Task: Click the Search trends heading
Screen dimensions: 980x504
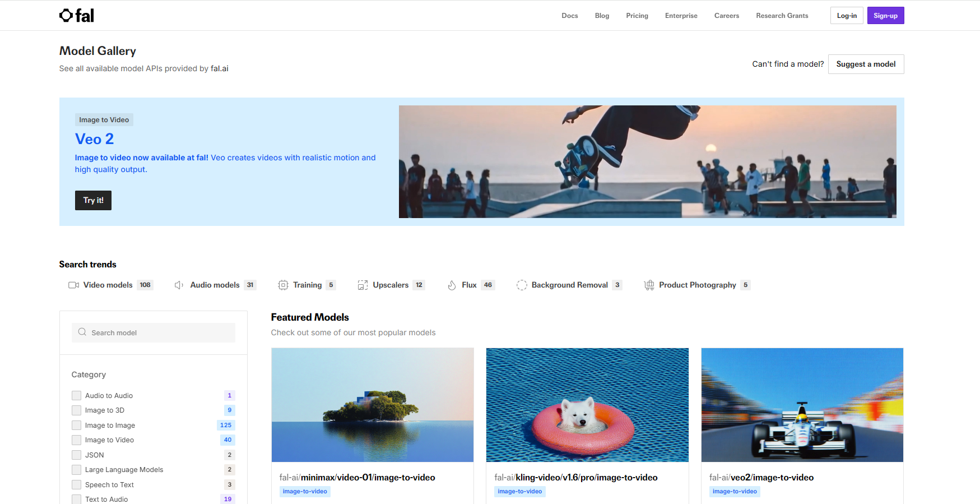Action: tap(88, 265)
